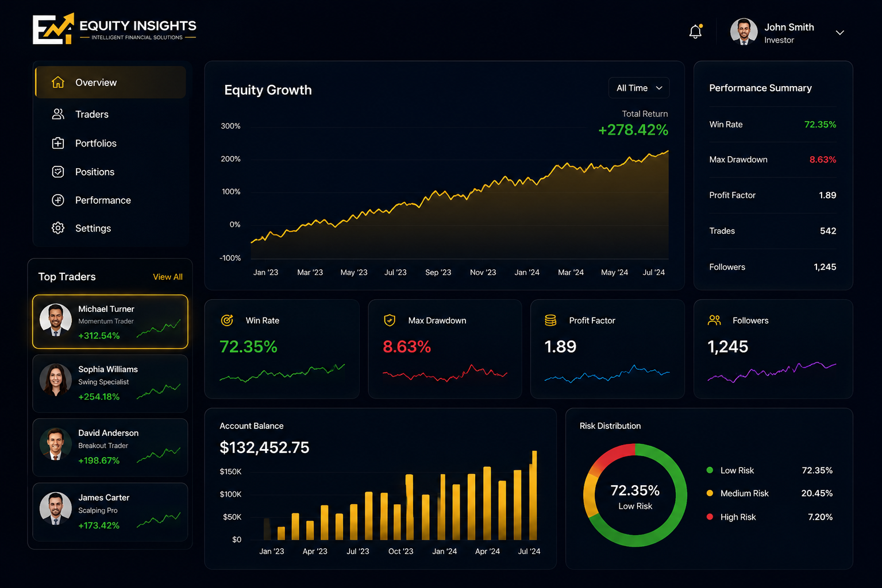
Task: Click the Positions icon in sidebar
Action: pos(58,172)
